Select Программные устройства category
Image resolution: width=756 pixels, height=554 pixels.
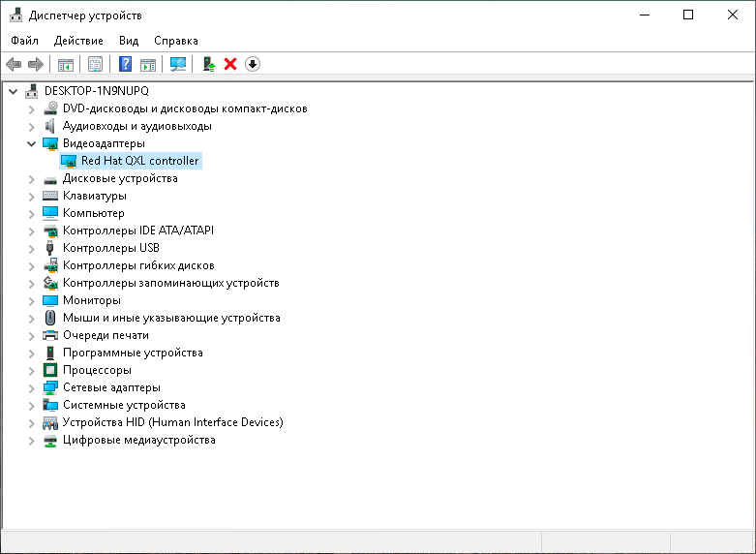pyautogui.click(x=133, y=353)
